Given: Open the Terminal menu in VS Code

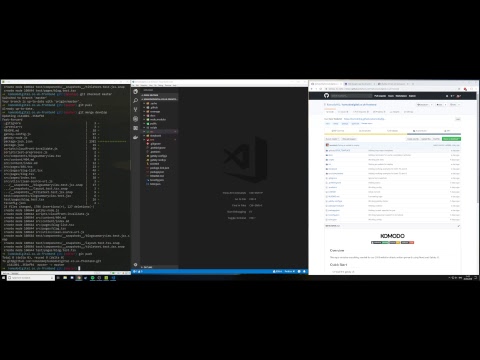Looking at the screenshot, I should tap(168, 85).
